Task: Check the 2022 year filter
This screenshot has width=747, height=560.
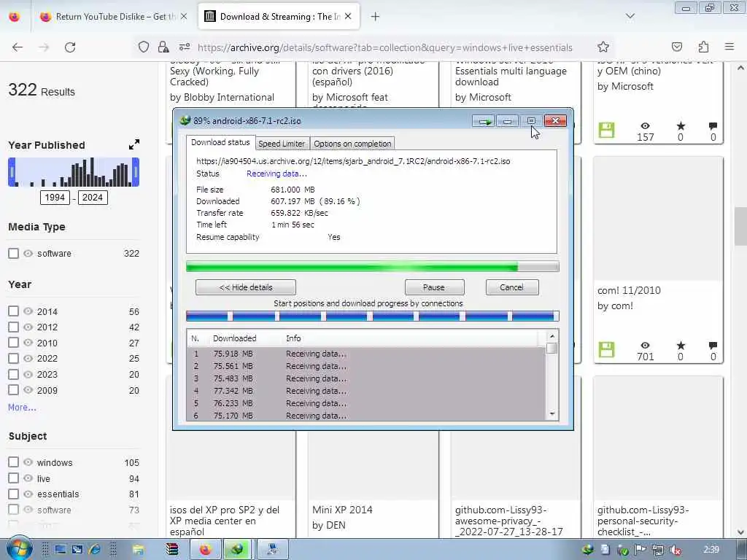Action: [13, 358]
